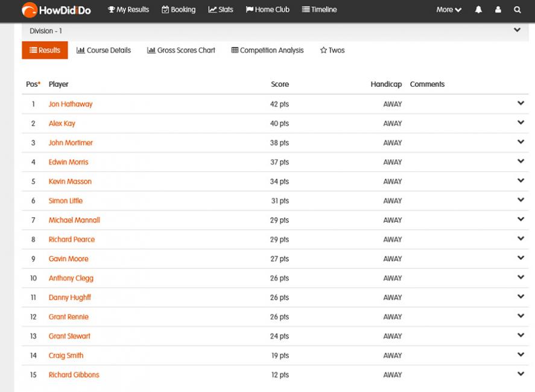Open the notifications bell icon
Viewport: 535px width, 392px height.
[x=478, y=10]
